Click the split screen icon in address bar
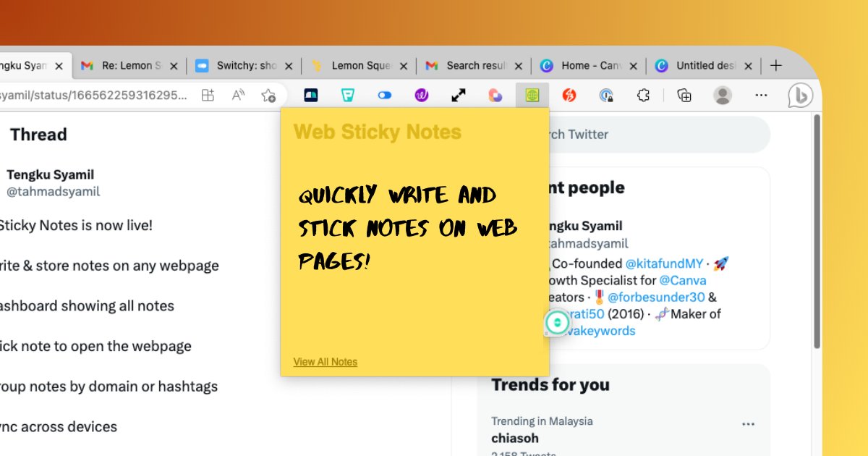The height and width of the screenshot is (456, 868). click(x=208, y=95)
